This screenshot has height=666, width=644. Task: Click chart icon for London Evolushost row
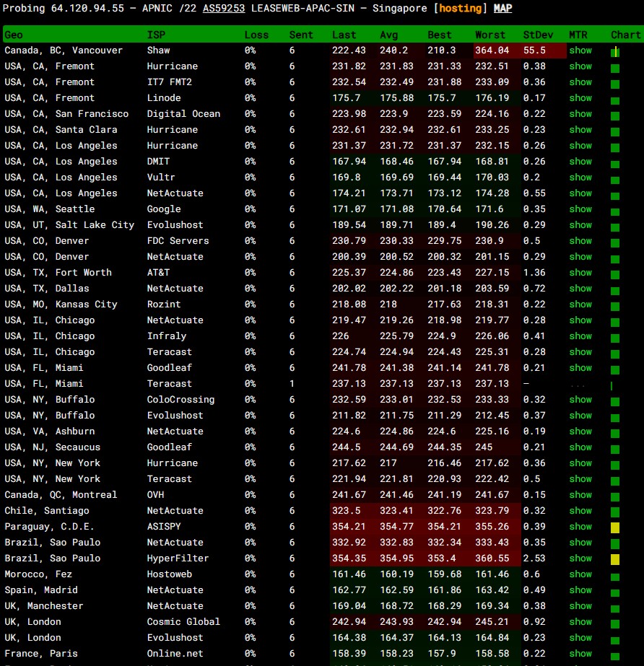(614, 641)
